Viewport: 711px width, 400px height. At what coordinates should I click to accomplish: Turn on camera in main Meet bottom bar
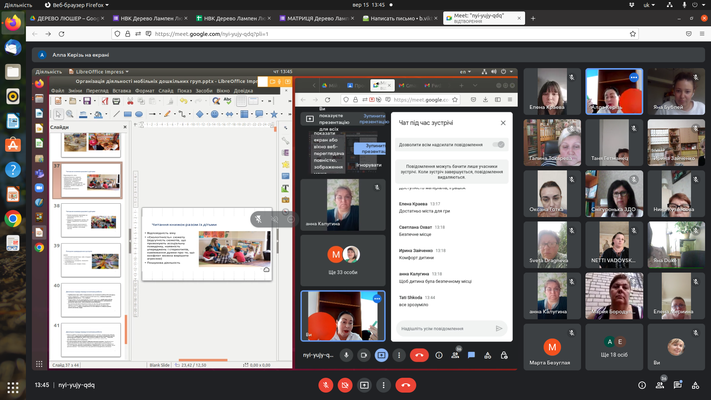click(x=345, y=385)
